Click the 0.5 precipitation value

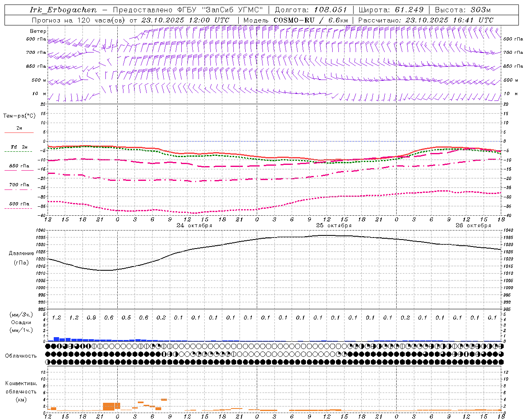pos(126,318)
